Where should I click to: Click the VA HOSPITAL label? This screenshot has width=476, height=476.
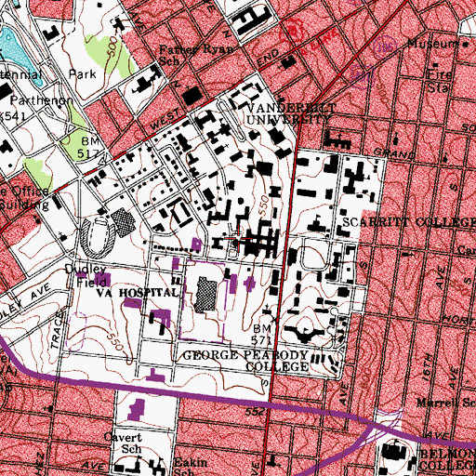(139, 293)
